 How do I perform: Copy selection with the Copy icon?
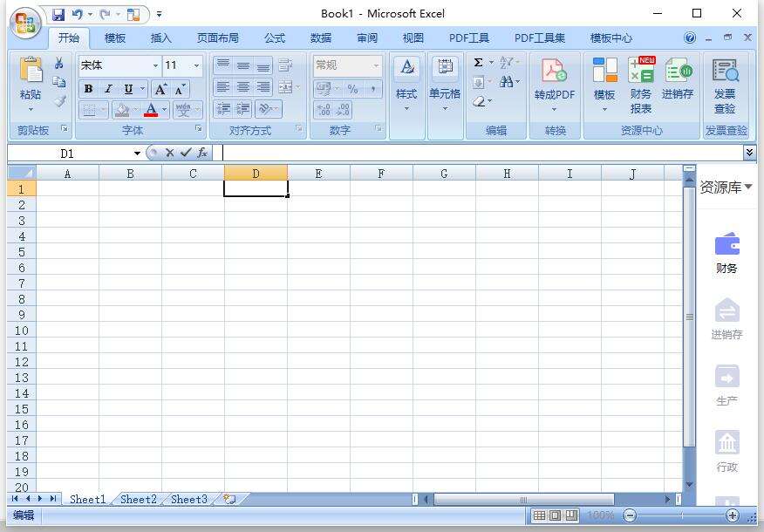[x=59, y=82]
